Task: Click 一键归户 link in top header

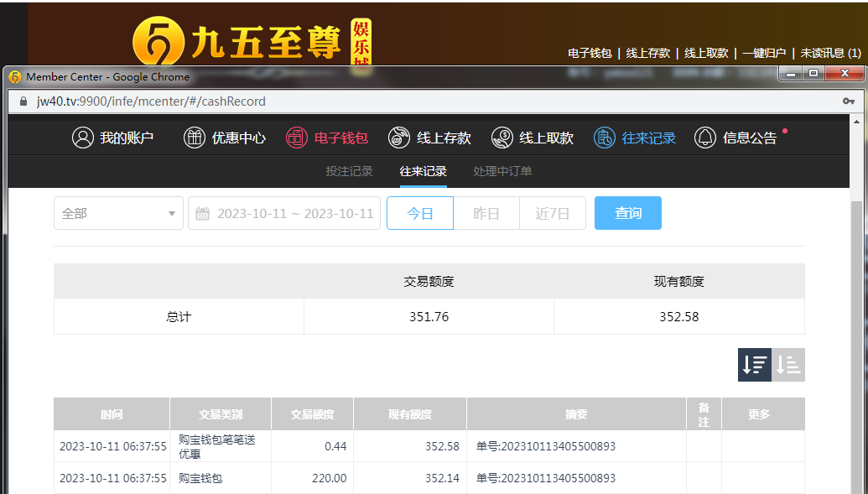Action: coord(765,53)
